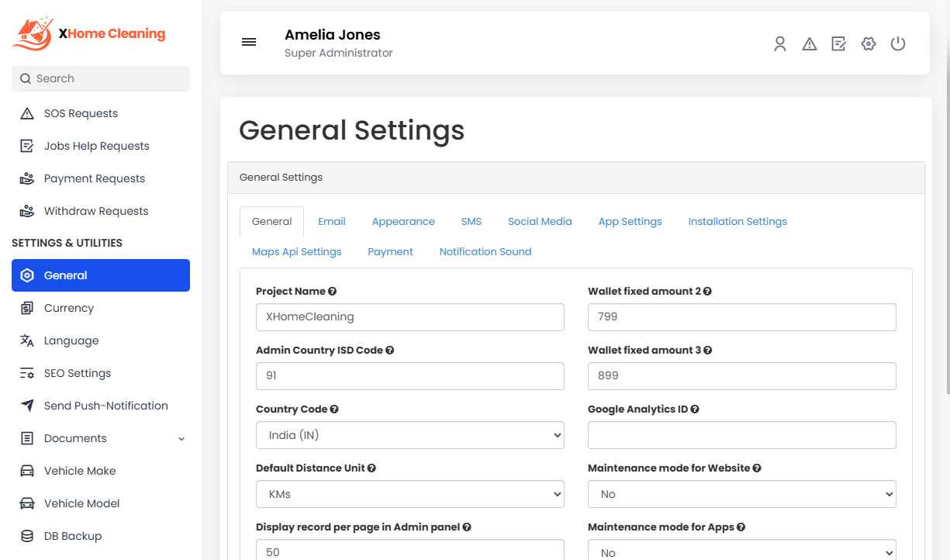Open the Maintenance mode for Website dropdown
This screenshot has height=560, width=950.
pos(741,494)
